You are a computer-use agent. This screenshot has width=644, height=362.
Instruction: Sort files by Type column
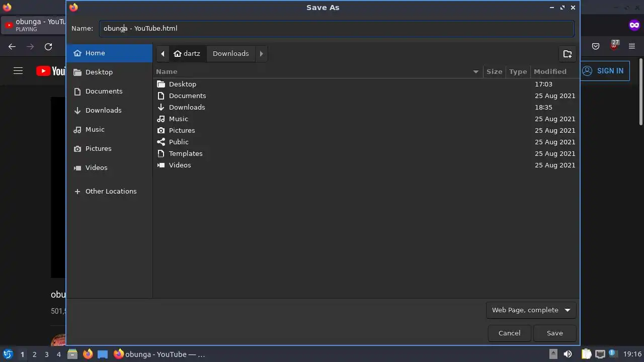click(x=518, y=71)
